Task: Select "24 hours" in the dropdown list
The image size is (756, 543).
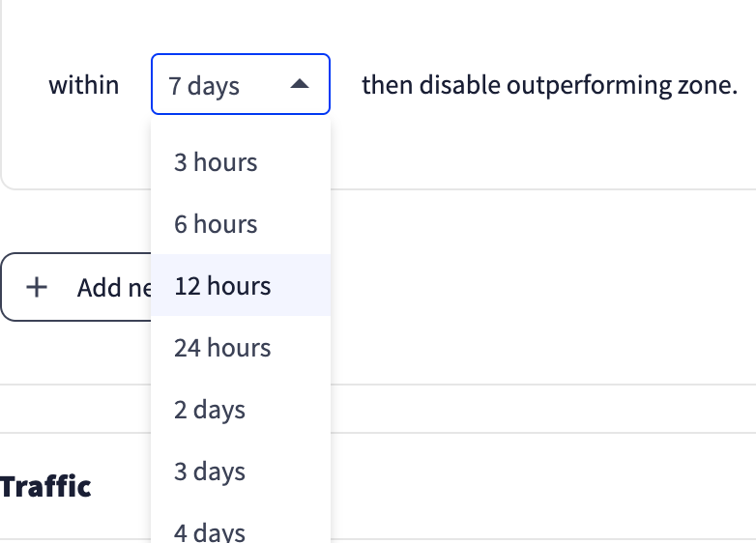Action: [x=222, y=348]
